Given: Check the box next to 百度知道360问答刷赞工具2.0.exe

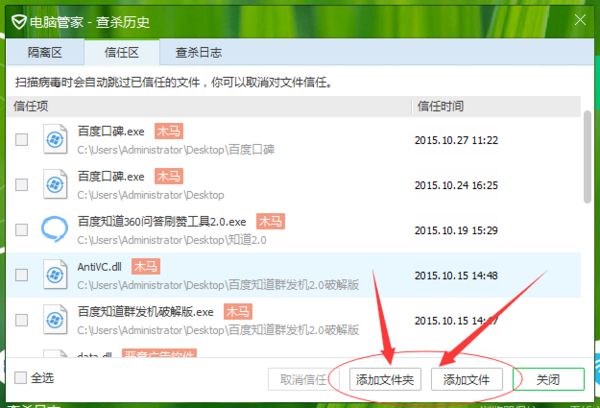Looking at the screenshot, I should [x=22, y=230].
